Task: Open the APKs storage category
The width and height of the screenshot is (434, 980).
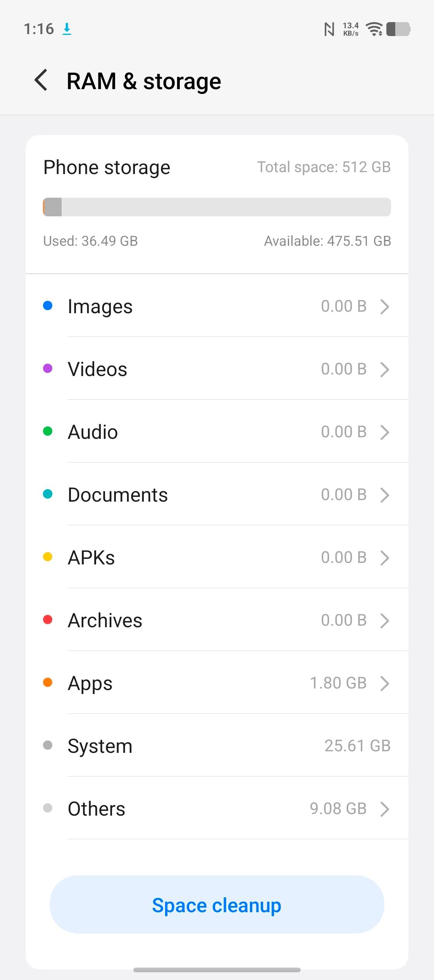Action: [217, 557]
